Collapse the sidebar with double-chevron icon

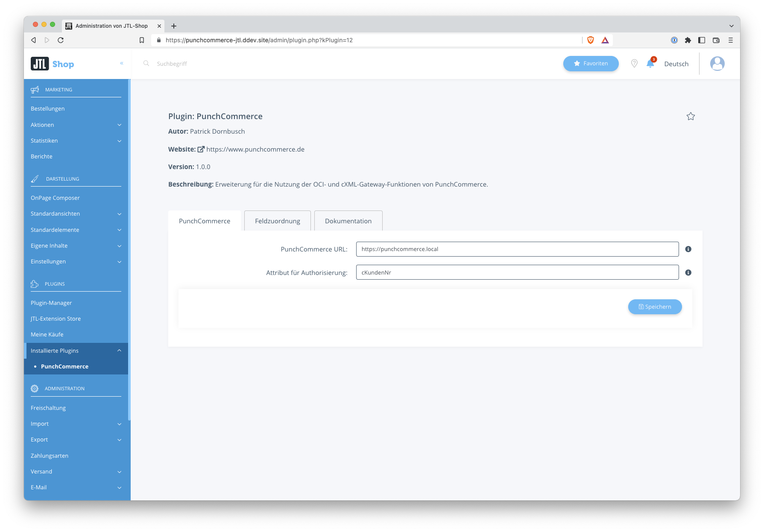click(122, 63)
